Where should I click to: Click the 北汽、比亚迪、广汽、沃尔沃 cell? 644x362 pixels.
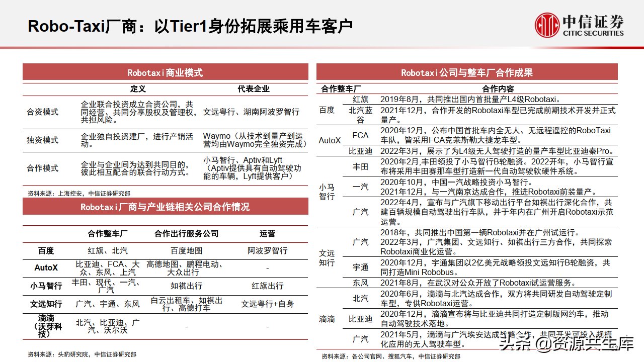108,326
